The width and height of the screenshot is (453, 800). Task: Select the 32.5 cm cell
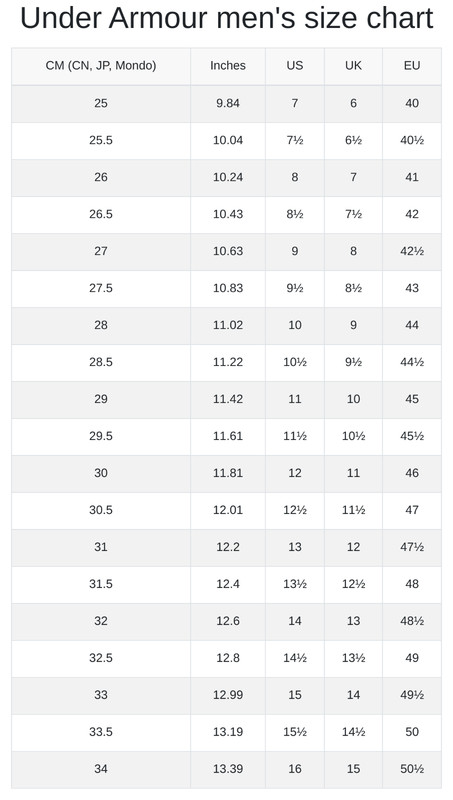point(101,658)
